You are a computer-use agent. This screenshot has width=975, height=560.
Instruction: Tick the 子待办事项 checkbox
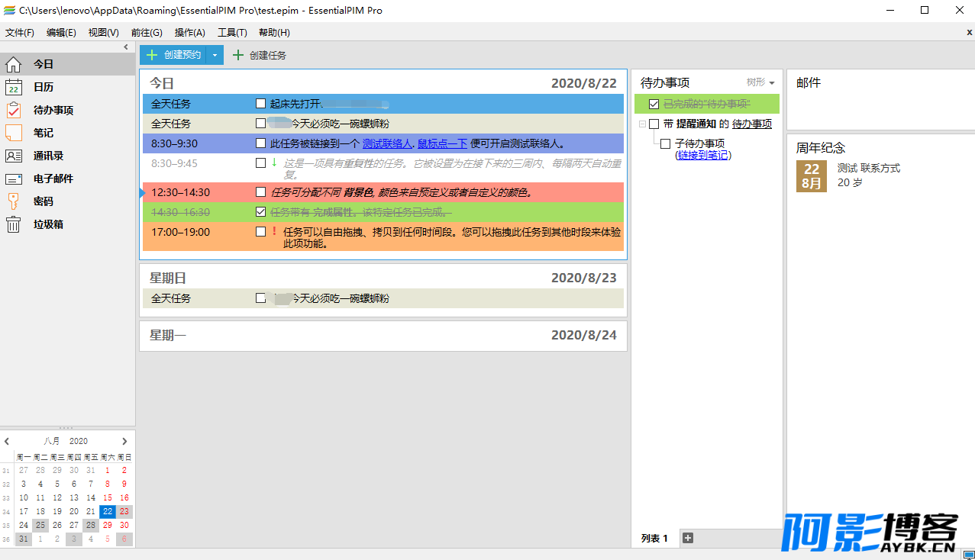666,143
